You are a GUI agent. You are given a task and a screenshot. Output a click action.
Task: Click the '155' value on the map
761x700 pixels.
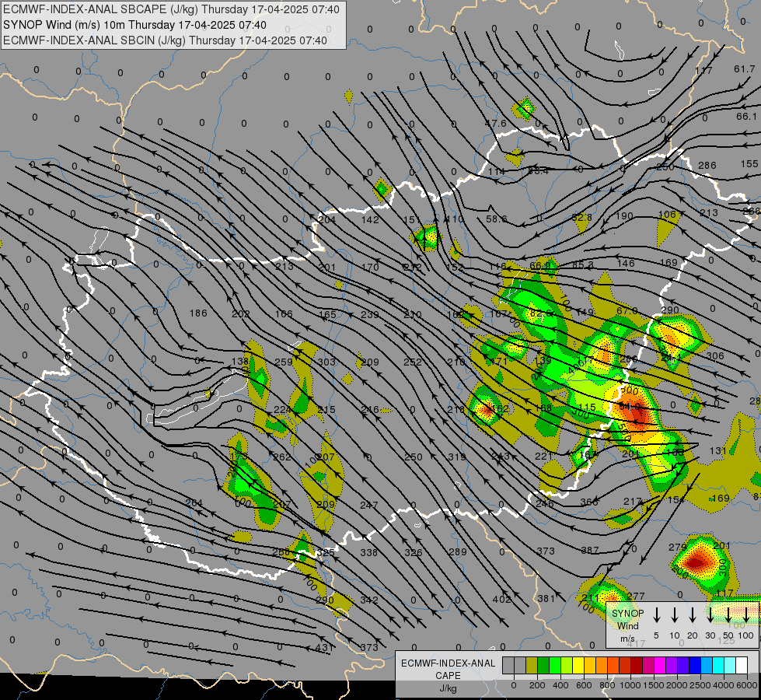pyautogui.click(x=749, y=164)
